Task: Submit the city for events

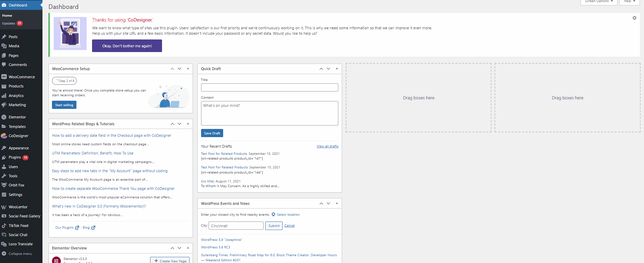Action: pyautogui.click(x=274, y=226)
